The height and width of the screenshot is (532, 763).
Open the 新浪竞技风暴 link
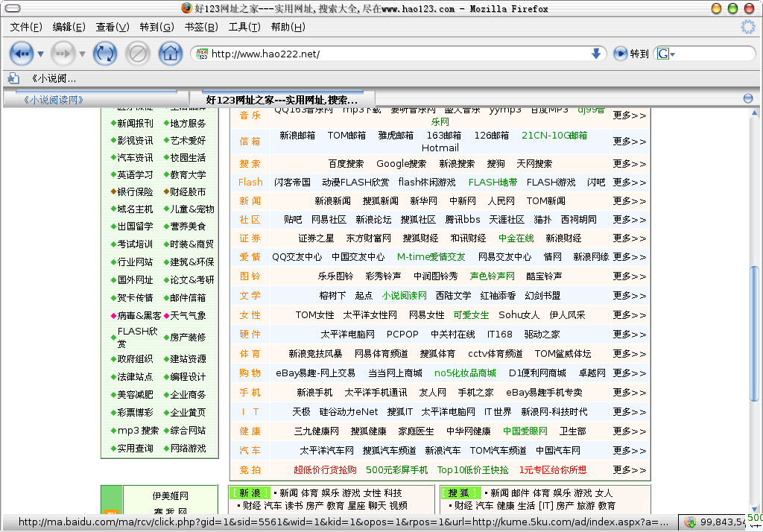(315, 353)
